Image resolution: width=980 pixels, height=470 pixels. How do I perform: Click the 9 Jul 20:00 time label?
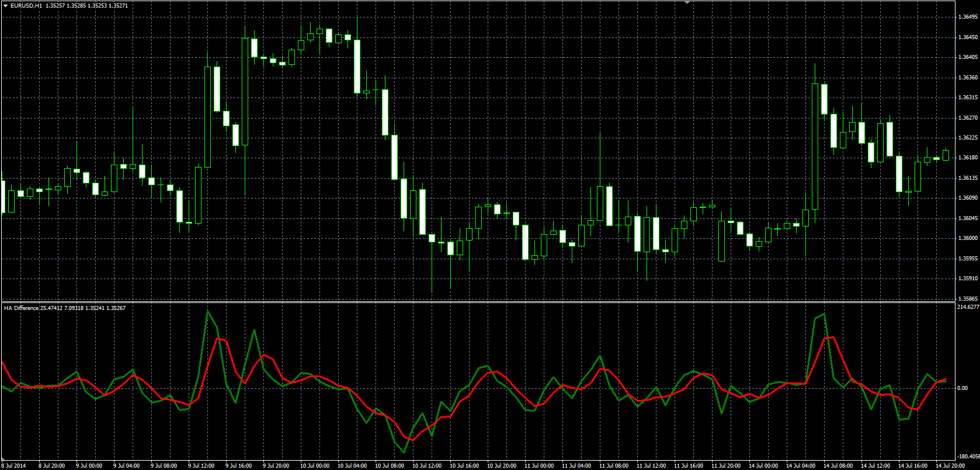(276, 465)
